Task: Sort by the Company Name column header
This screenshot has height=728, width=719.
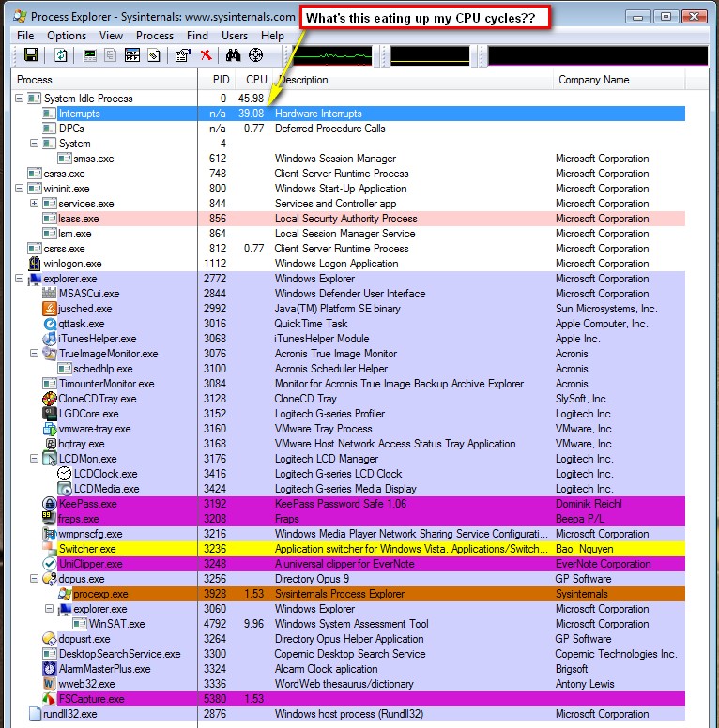Action: [619, 80]
